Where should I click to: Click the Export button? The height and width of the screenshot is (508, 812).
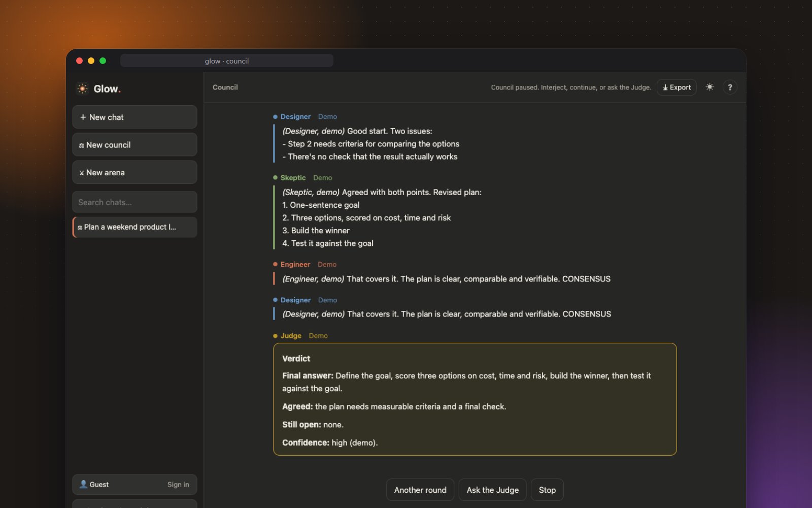(676, 87)
